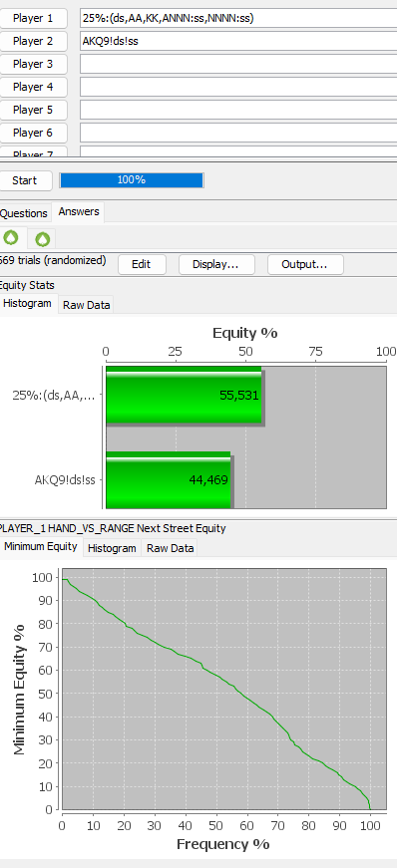Open Next Street Equity Raw Data tab
This screenshot has height=868, width=397.
point(170,548)
